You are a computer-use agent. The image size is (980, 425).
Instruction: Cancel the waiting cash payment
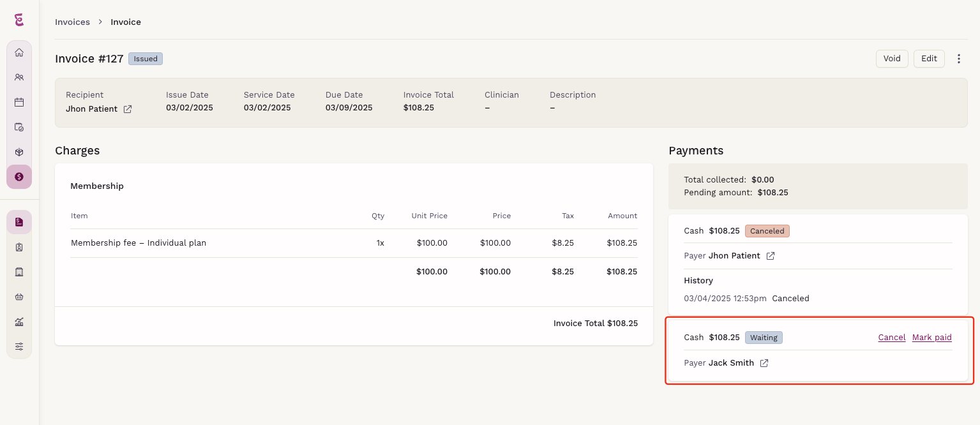click(892, 338)
